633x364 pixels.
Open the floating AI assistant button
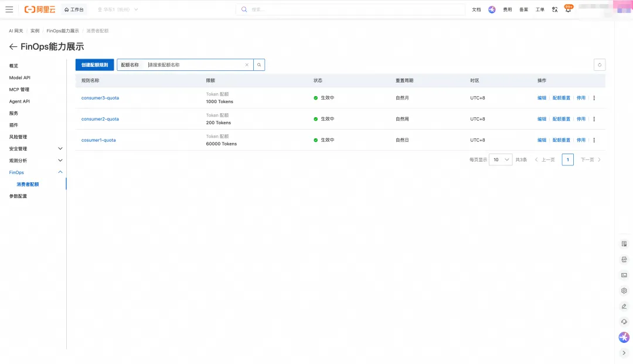[624, 338]
